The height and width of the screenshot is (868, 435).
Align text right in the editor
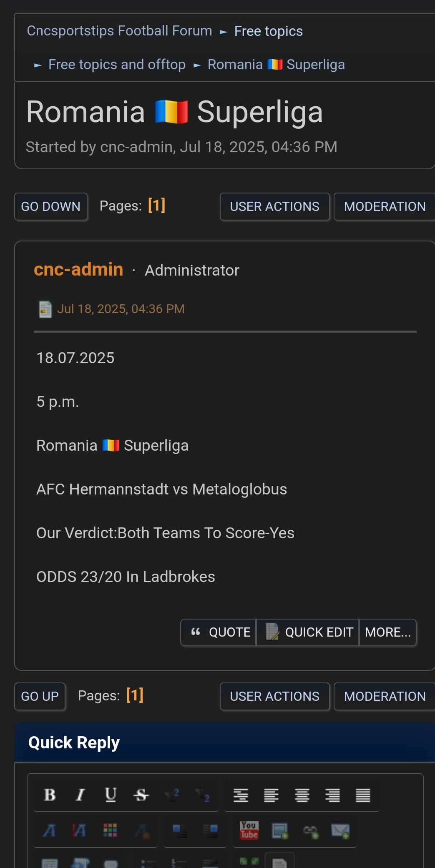332,795
